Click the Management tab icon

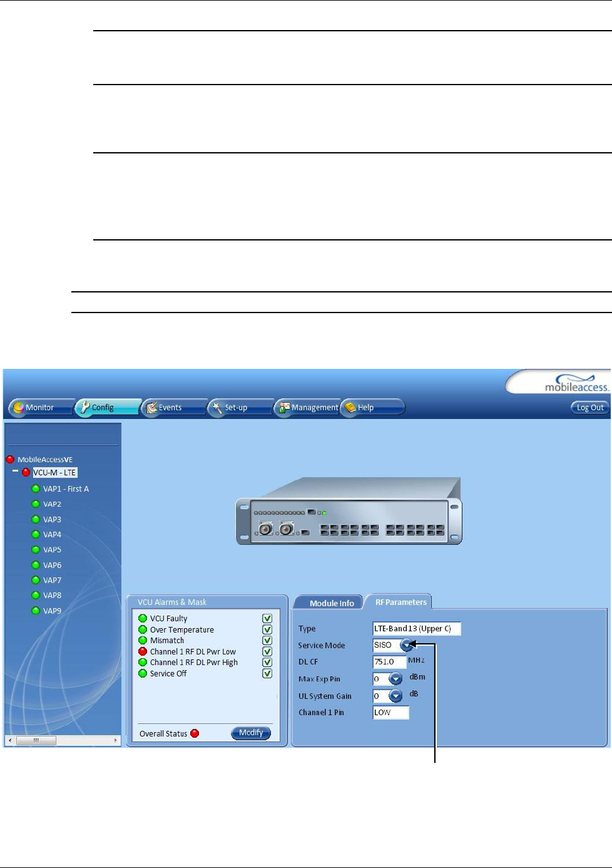tap(285, 408)
